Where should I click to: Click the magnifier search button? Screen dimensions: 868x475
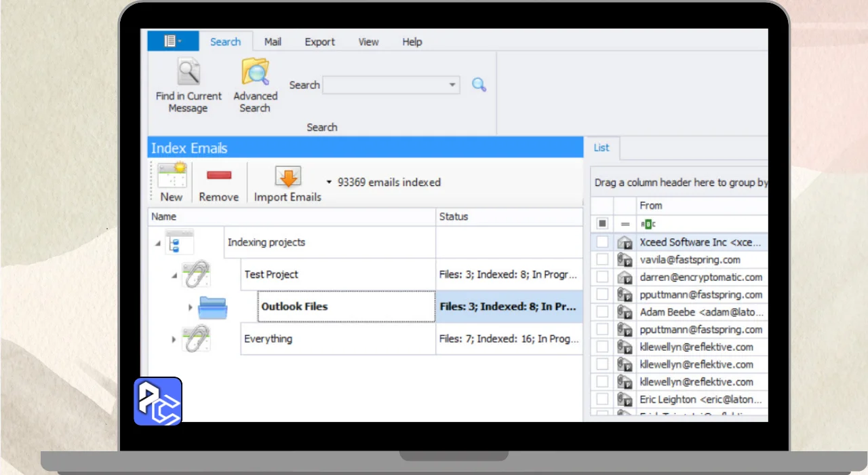tap(479, 85)
